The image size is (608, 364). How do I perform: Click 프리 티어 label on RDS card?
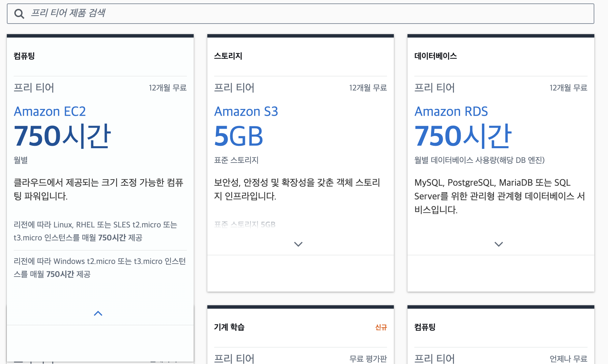click(x=434, y=88)
